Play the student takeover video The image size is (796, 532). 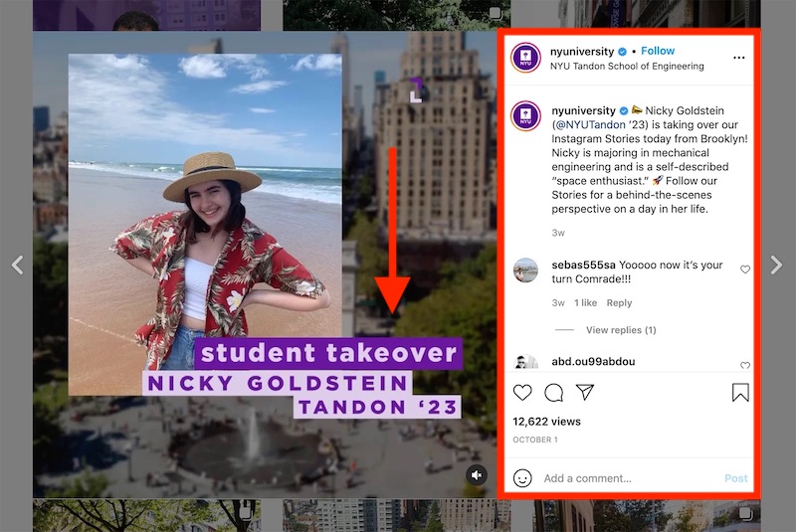tap(265, 265)
